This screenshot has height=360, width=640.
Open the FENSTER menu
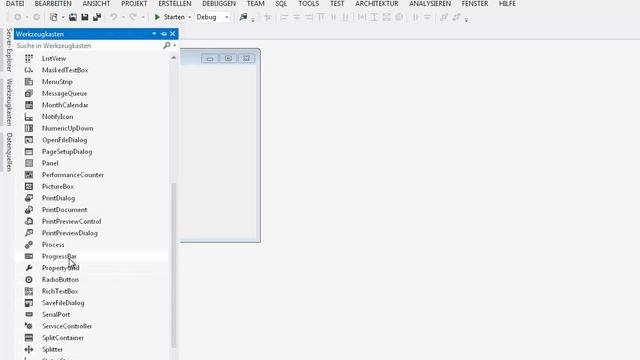(475, 4)
